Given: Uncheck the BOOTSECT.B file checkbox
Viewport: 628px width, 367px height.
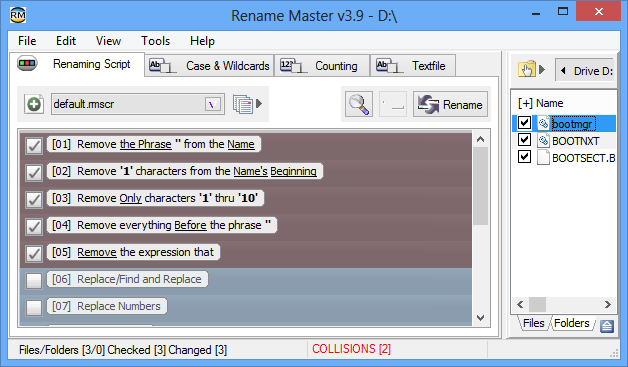Looking at the screenshot, I should pos(524,156).
